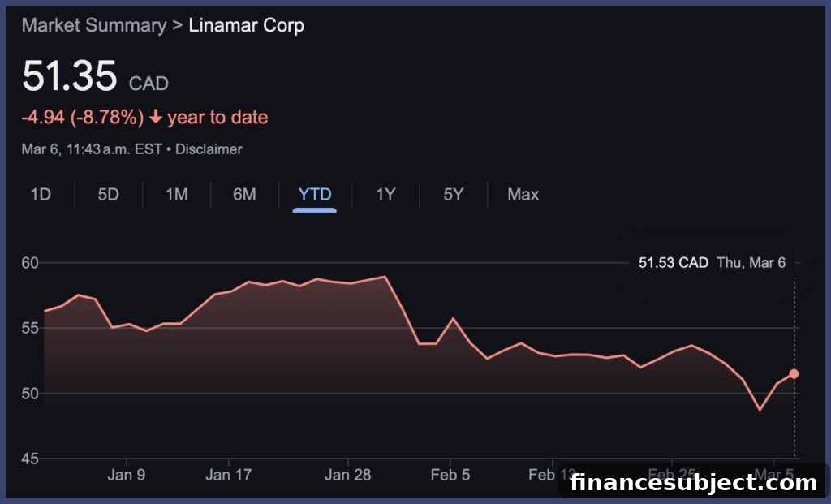Image resolution: width=831 pixels, height=504 pixels.
Task: Click the Mar 6, 11:43 a.m. EST timestamp
Action: [x=92, y=149]
